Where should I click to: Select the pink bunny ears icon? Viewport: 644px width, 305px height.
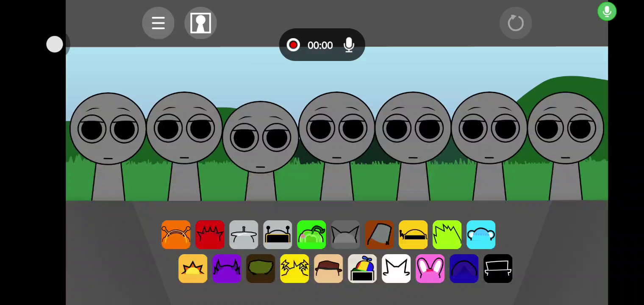point(430,269)
